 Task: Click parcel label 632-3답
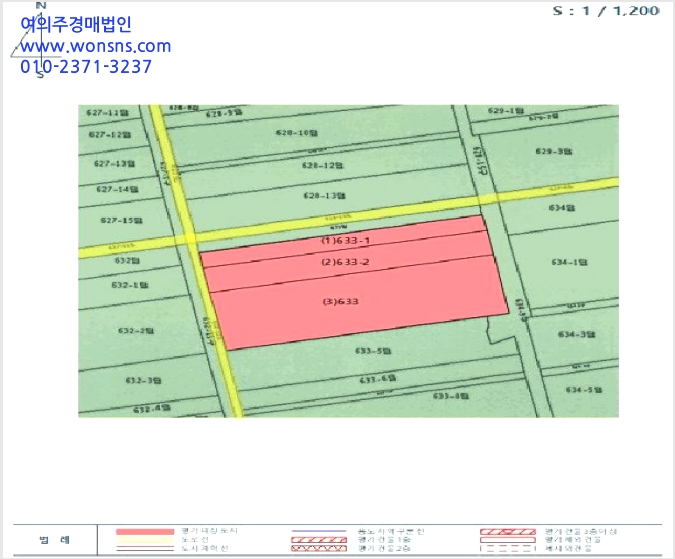143,380
